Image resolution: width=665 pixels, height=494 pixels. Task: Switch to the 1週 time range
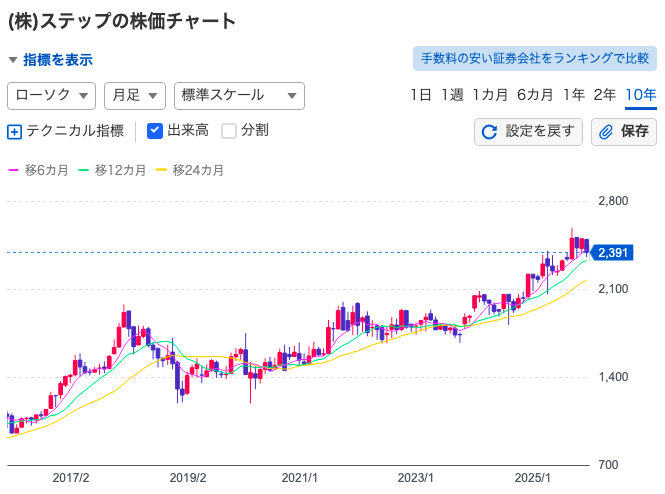[x=452, y=95]
